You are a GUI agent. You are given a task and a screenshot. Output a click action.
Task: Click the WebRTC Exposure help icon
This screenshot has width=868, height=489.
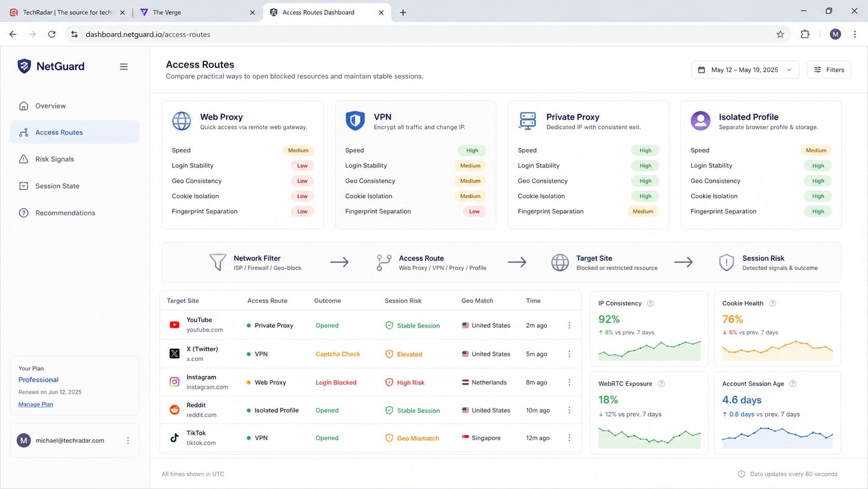(661, 384)
